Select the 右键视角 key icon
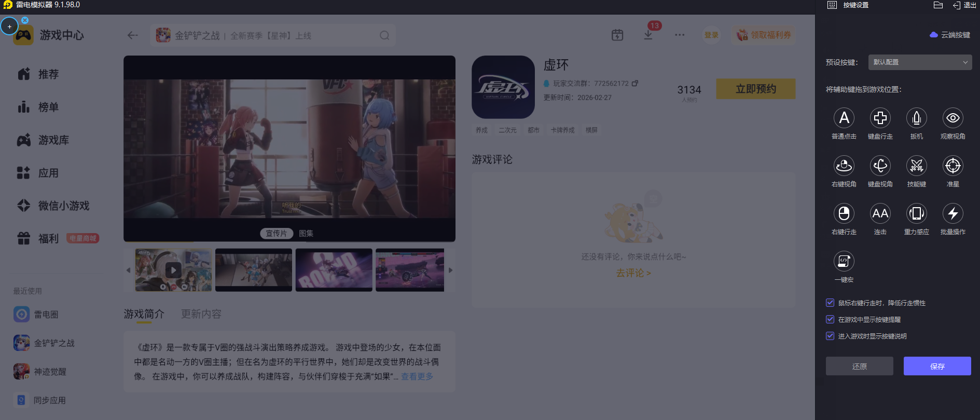The height and width of the screenshot is (420, 980). pos(844,166)
